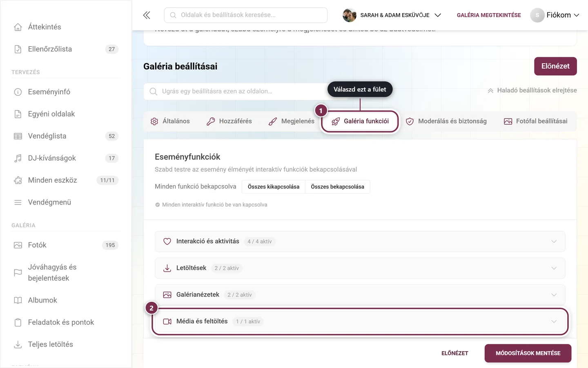Click the 195 badge next to Fotók
Image resolution: width=588 pixels, height=368 pixels.
(x=110, y=245)
